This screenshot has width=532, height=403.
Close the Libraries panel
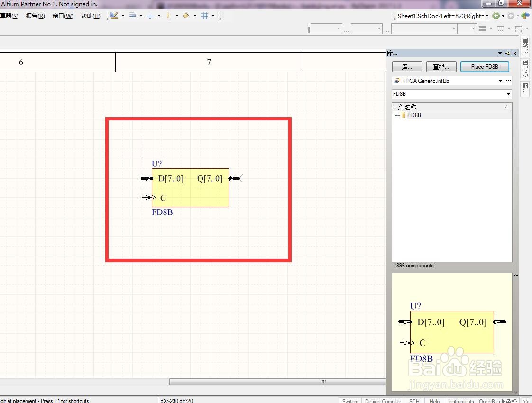pyautogui.click(x=515, y=53)
